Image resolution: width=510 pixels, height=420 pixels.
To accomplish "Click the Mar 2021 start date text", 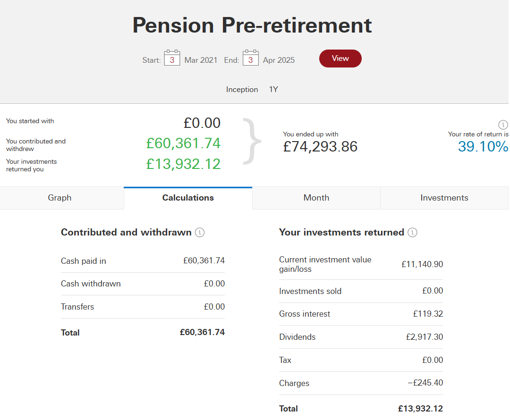I will pyautogui.click(x=201, y=60).
